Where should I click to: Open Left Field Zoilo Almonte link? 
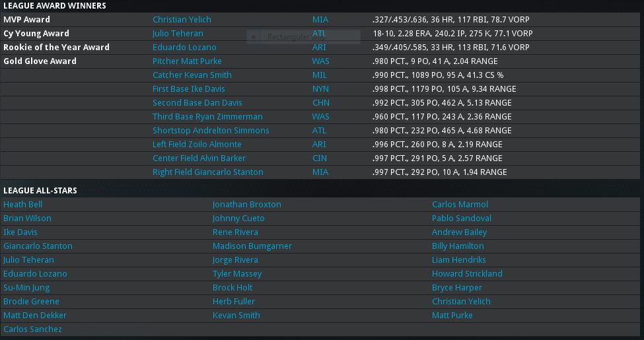197,145
